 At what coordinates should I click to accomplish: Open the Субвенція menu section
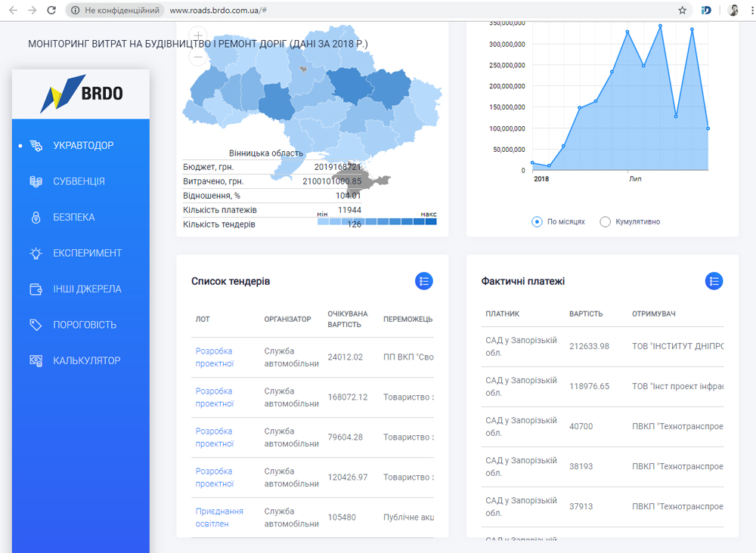[x=79, y=181]
